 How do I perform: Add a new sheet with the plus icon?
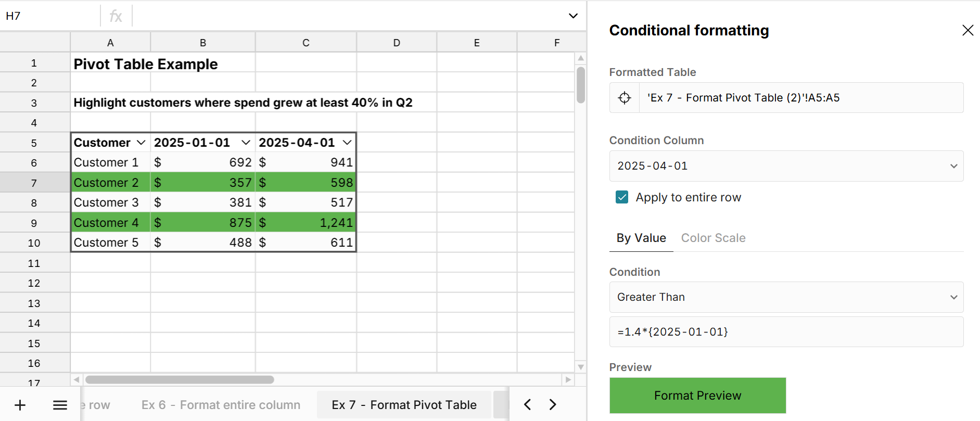pos(20,405)
